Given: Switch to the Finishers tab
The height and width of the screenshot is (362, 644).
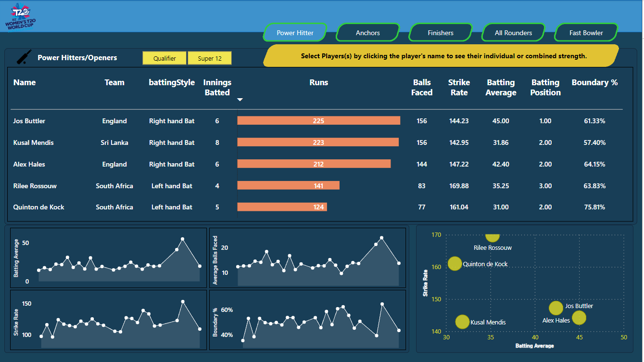Looking at the screenshot, I should pyautogui.click(x=441, y=33).
